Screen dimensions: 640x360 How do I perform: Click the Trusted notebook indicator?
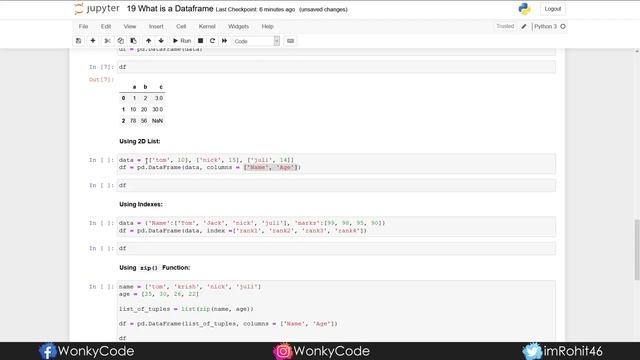click(505, 26)
